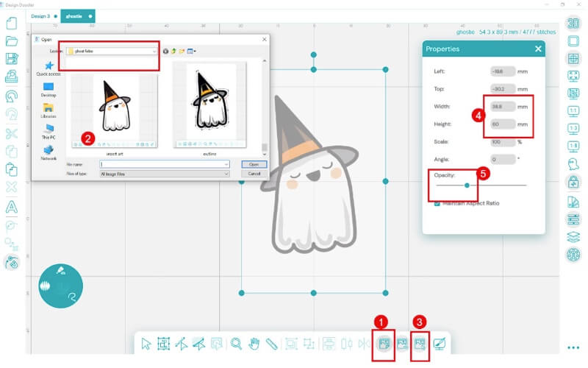Viewport: 588px width, 368px height.
Task: Go to Desktop in dialog sidebar
Action: (x=49, y=90)
